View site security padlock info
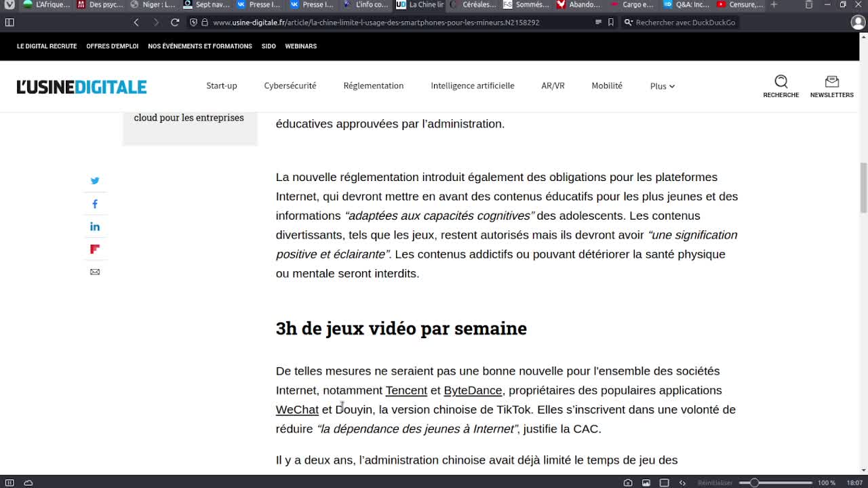 tap(205, 22)
